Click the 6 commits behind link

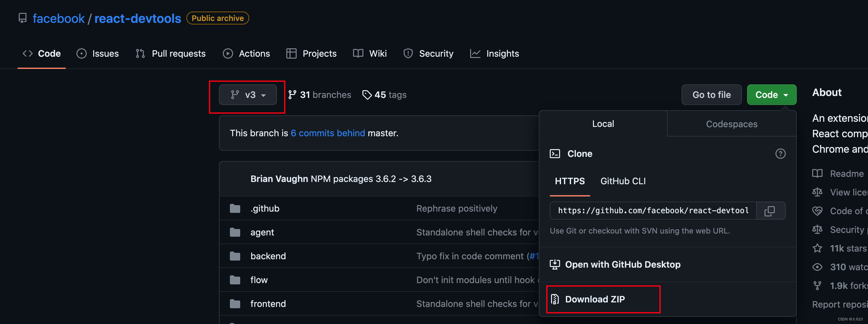328,133
